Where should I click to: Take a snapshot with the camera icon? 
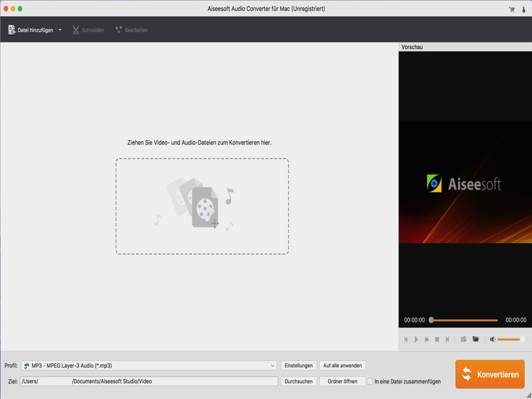click(463, 339)
